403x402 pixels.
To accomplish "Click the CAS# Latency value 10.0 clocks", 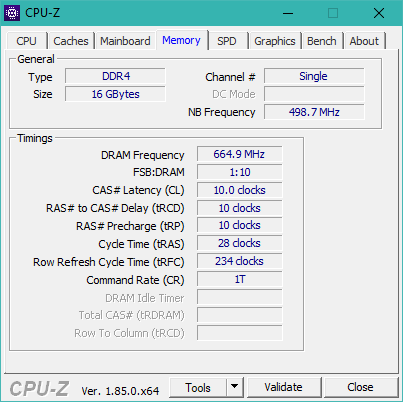I will 239,190.
